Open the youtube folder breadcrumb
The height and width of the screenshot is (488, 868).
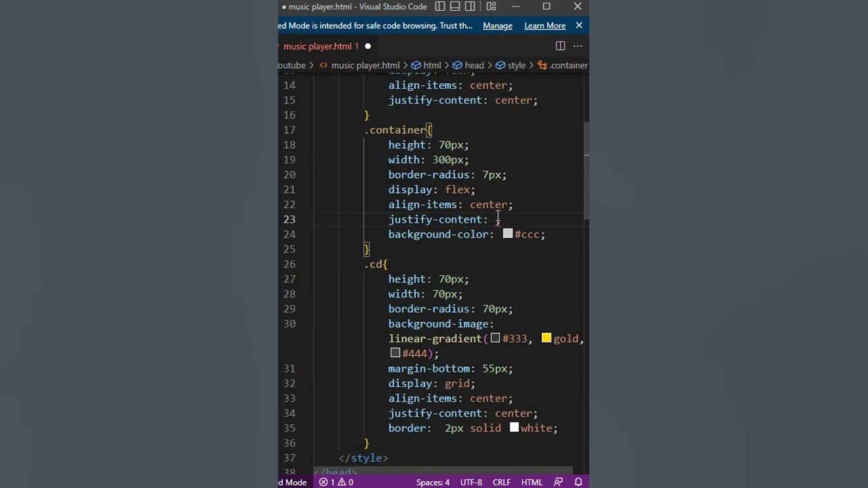[292, 65]
